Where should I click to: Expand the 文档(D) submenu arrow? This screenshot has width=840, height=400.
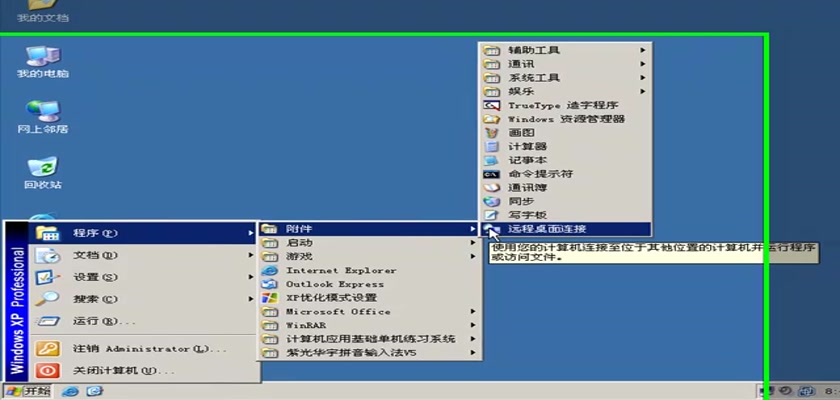[x=251, y=255]
